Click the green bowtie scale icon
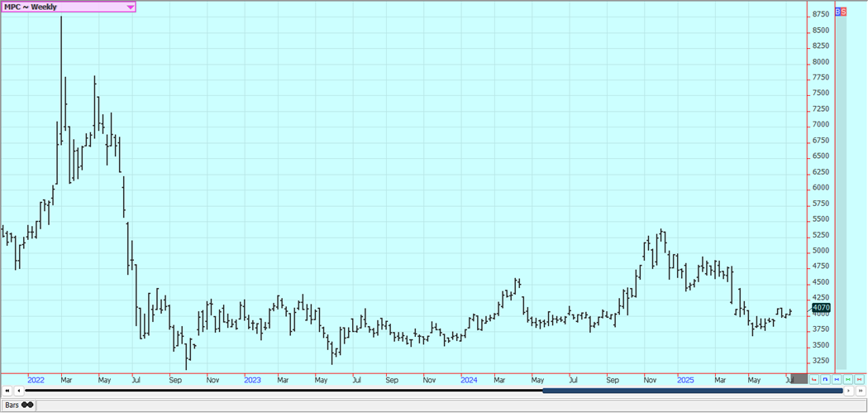The height and width of the screenshot is (413, 868). point(847,379)
